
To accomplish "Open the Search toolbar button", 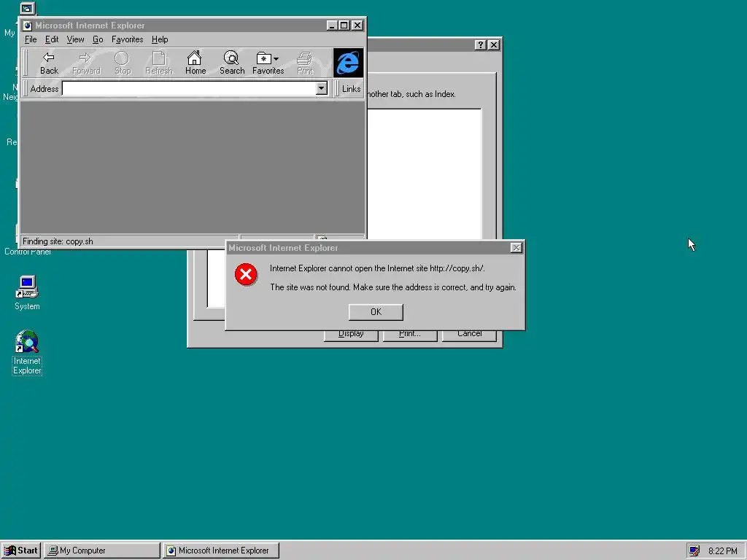I will click(x=232, y=63).
